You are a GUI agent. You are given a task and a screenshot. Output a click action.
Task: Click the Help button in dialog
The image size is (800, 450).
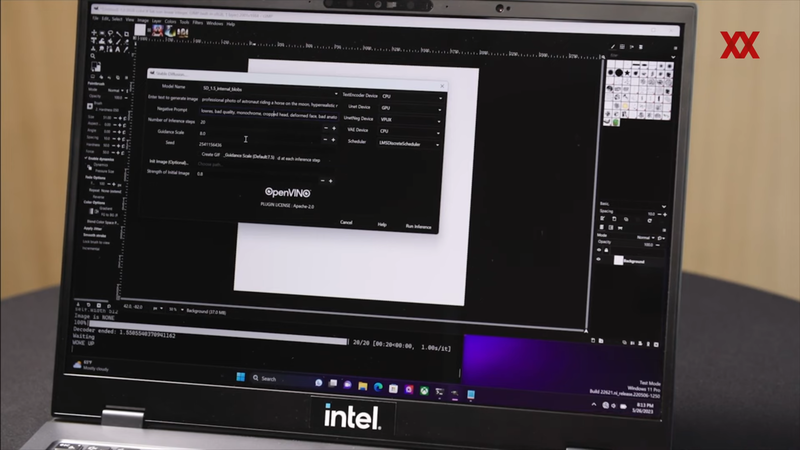(x=382, y=224)
